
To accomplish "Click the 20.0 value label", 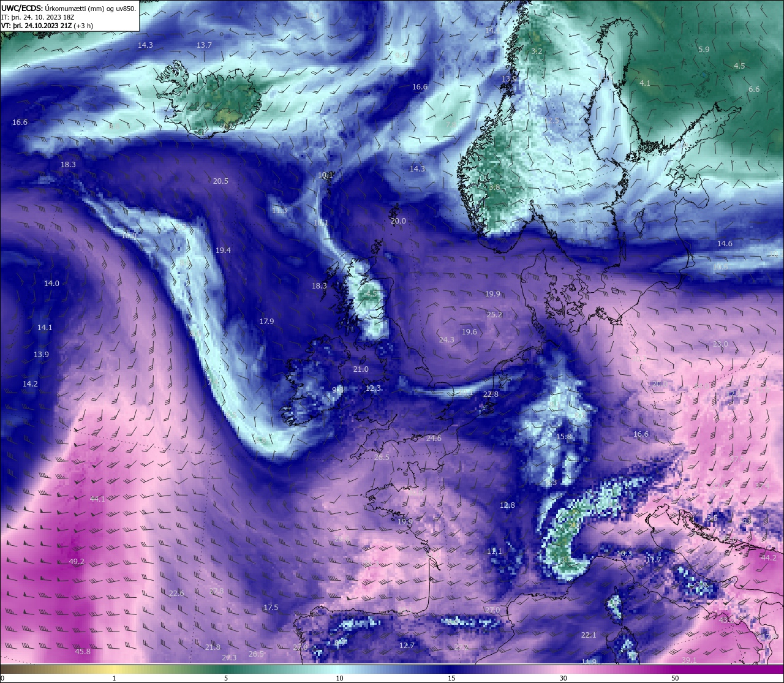I will 398,221.
